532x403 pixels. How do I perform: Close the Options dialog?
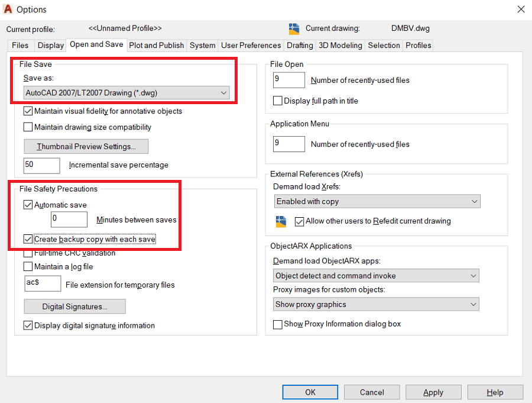[x=521, y=9]
